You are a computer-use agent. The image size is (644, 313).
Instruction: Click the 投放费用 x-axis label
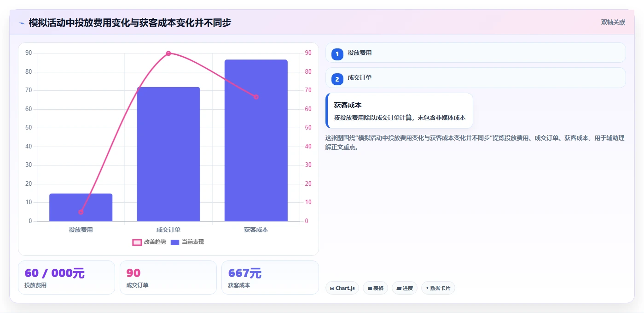[x=81, y=230]
